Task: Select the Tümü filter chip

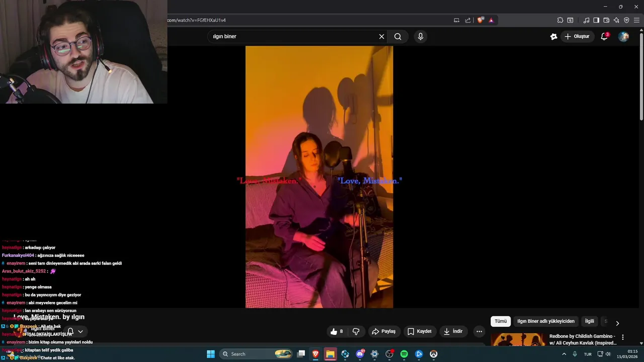Action: [x=501, y=321]
